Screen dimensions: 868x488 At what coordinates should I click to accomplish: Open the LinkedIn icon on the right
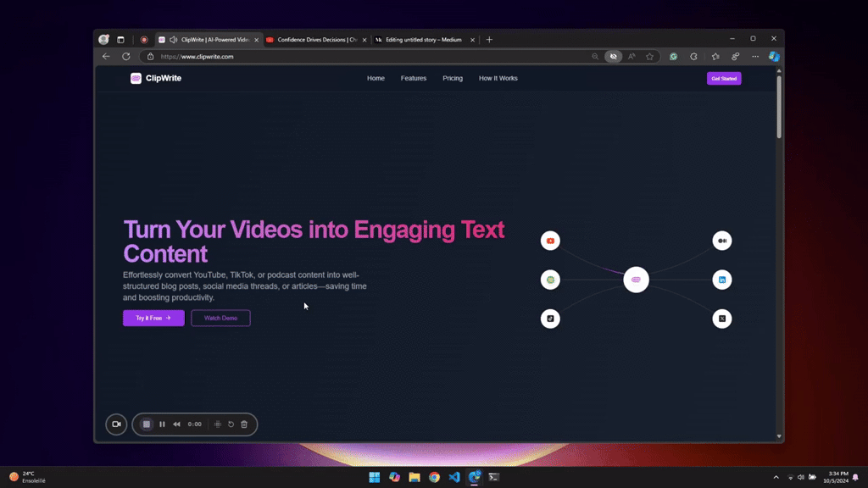721,279
